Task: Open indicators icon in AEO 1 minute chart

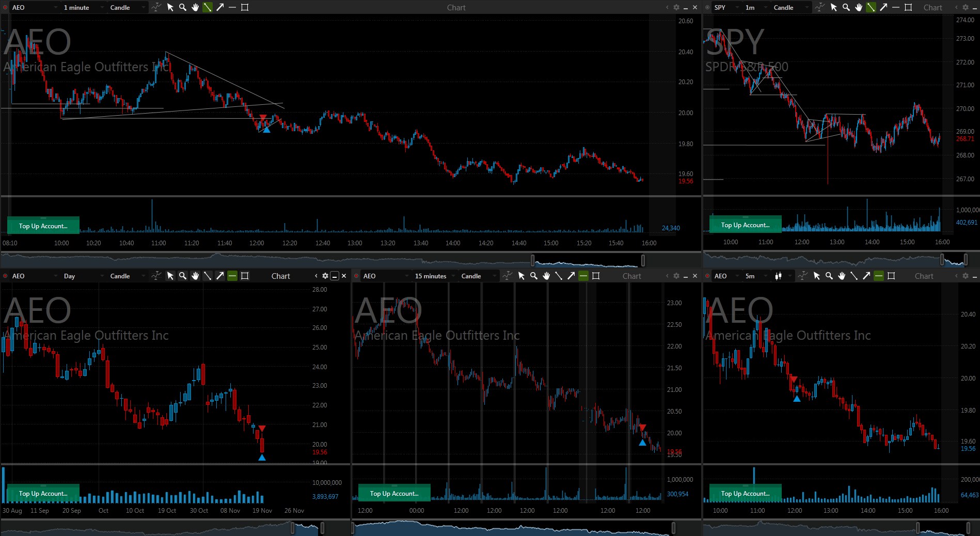Action: tap(156, 7)
